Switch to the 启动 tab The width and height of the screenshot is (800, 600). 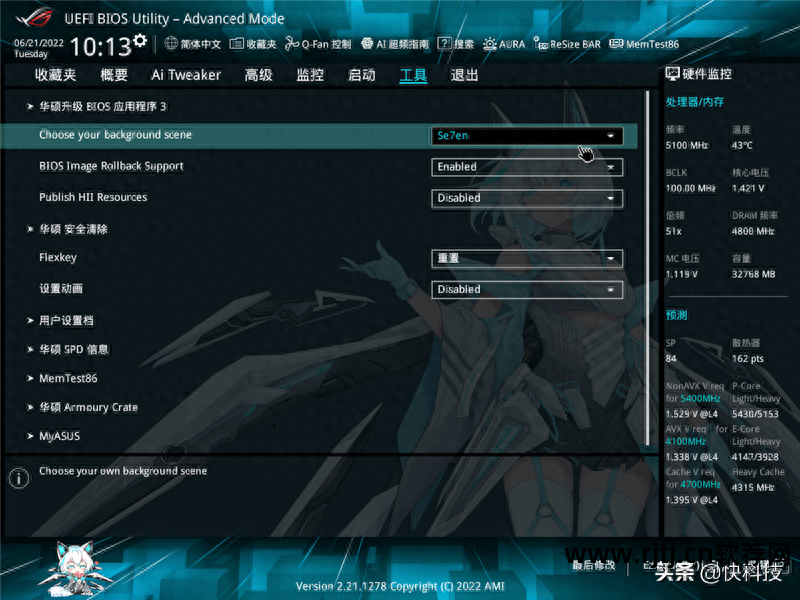(x=362, y=75)
